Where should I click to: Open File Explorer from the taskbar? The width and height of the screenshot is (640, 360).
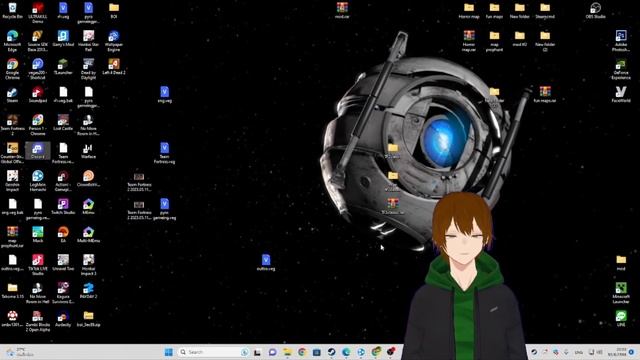click(x=287, y=352)
